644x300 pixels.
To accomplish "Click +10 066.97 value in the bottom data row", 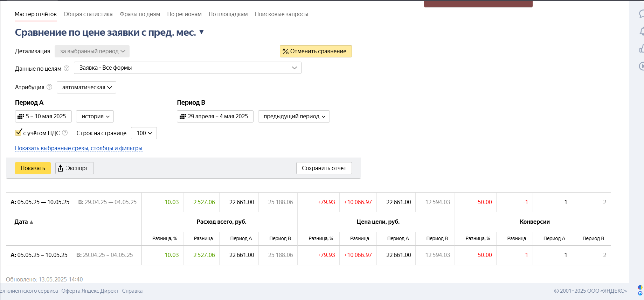I will pyautogui.click(x=358, y=255).
